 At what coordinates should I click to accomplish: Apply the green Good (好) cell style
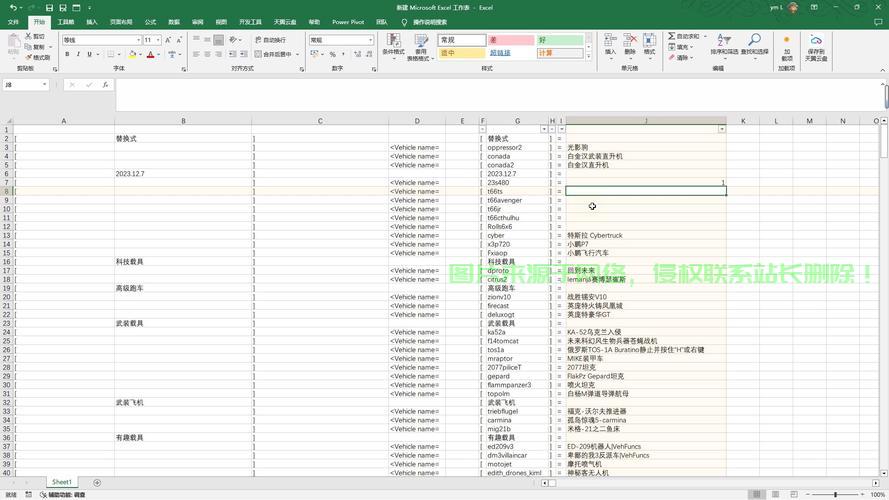pyautogui.click(x=560, y=40)
